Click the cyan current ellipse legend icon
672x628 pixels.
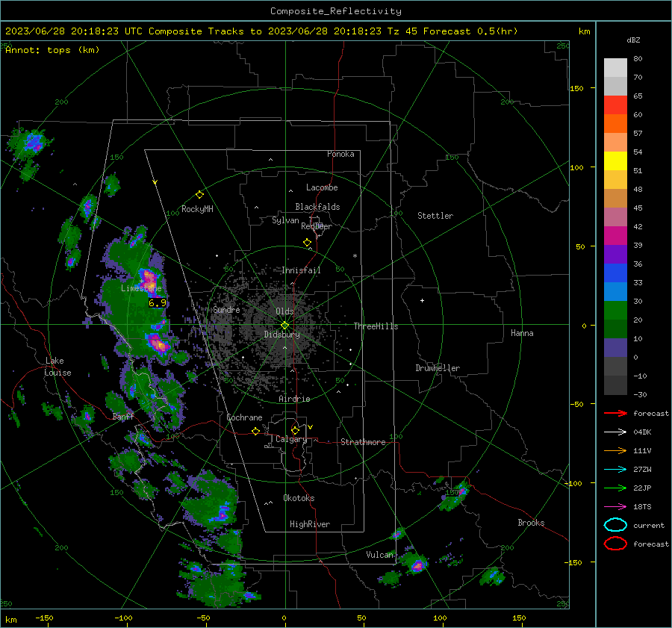615,525
